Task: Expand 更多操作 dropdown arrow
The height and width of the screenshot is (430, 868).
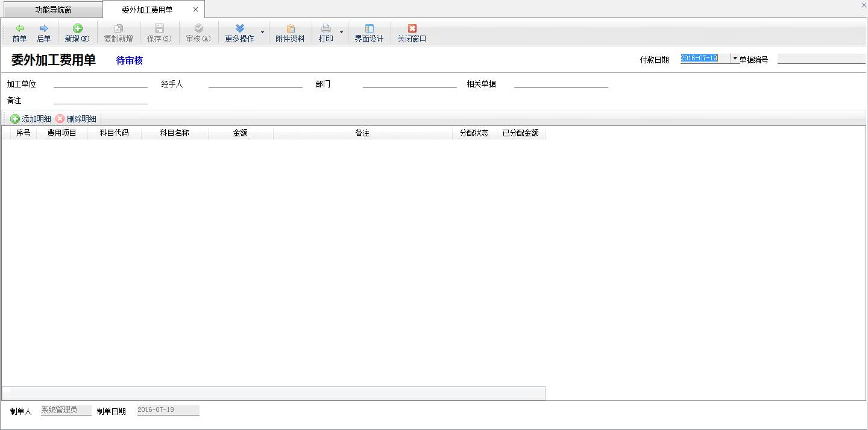Action: pyautogui.click(x=262, y=32)
